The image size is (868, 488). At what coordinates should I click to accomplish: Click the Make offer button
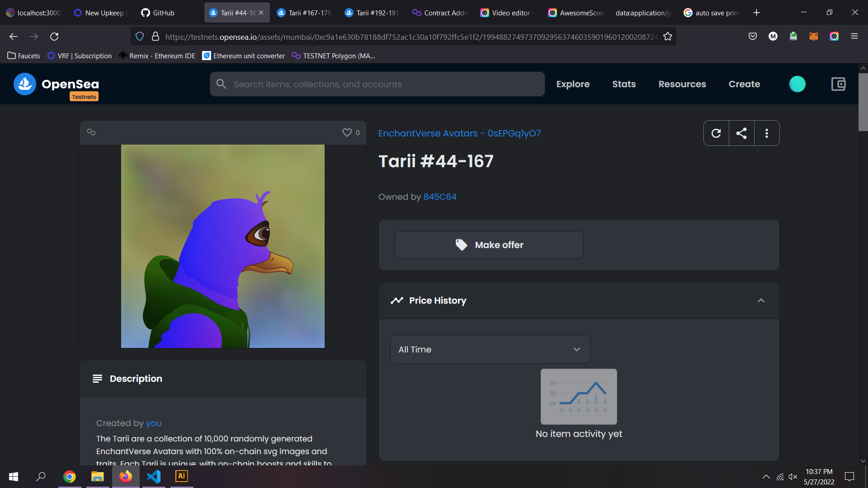pyautogui.click(x=489, y=245)
